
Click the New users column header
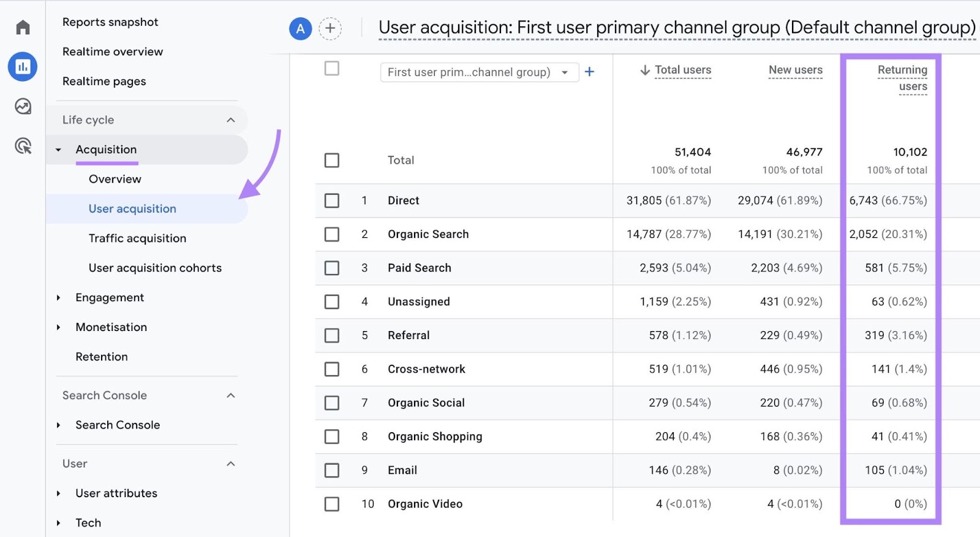[x=795, y=70]
